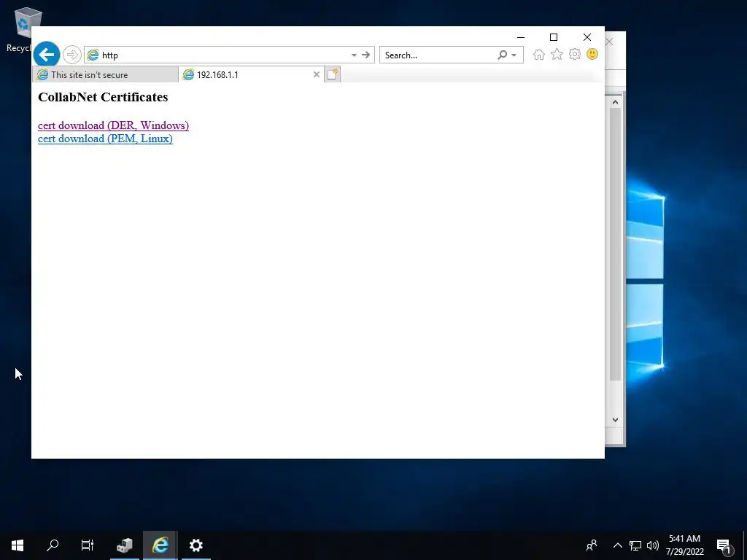Click the People icon in tray

click(592, 545)
